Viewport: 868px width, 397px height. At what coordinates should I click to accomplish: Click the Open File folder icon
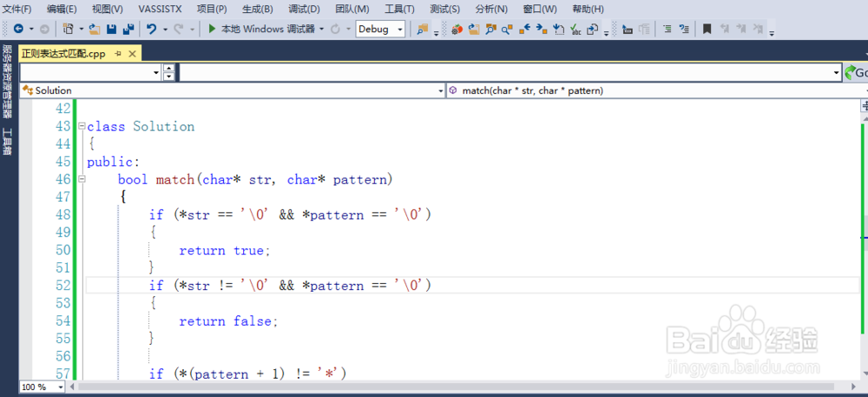[95, 29]
